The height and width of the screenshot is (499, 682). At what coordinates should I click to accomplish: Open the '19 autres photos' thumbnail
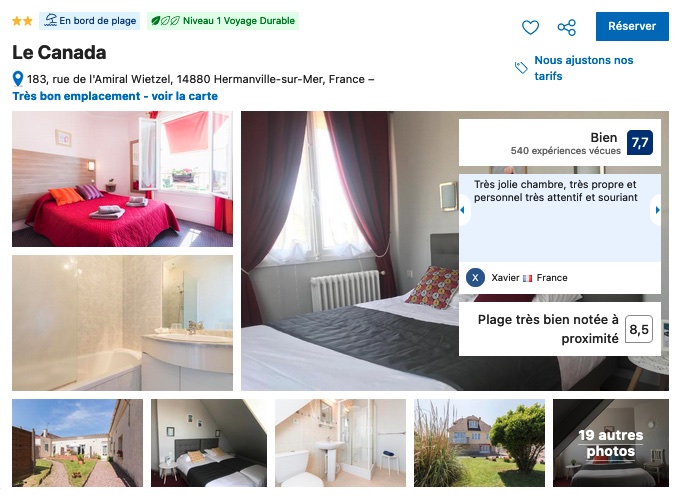611,443
